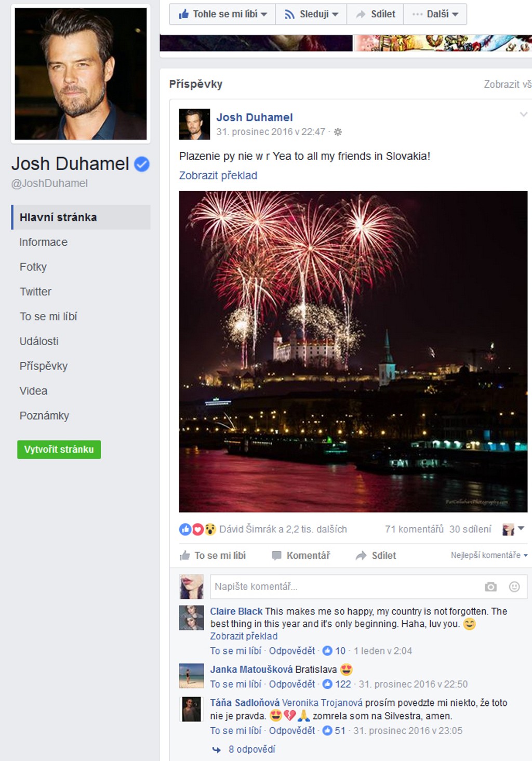
Task: Click the thumbs-up To se mi líbí post action
Action: (212, 556)
